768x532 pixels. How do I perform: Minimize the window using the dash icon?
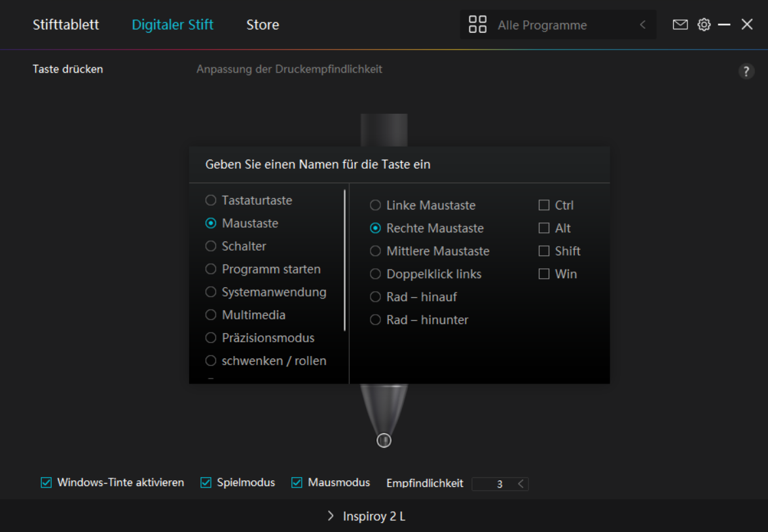pyautogui.click(x=724, y=25)
